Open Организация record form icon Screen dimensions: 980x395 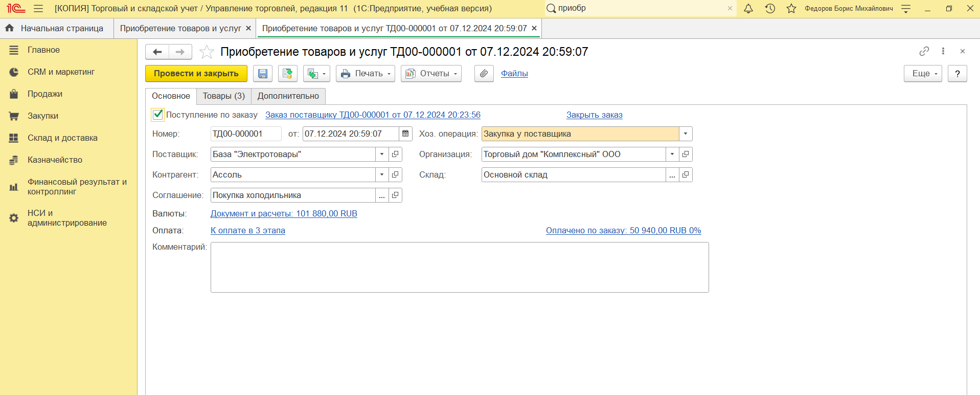click(686, 155)
